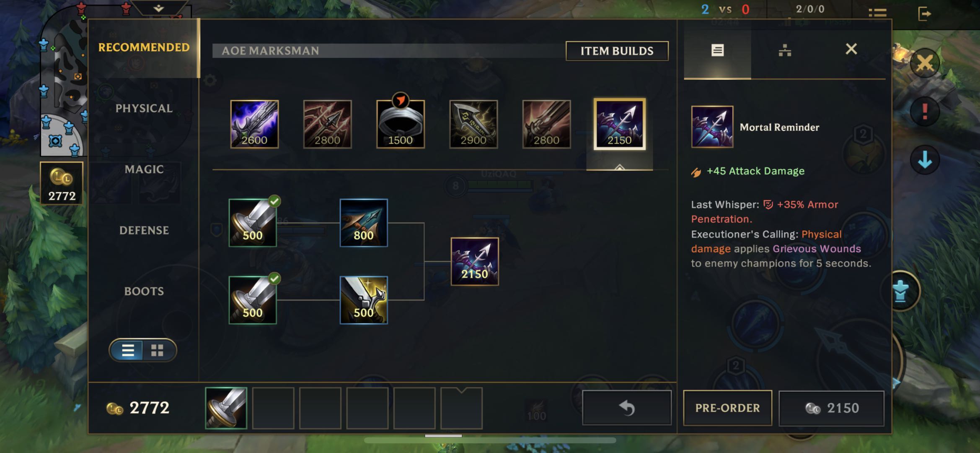Switch to grid view layout

click(x=158, y=350)
